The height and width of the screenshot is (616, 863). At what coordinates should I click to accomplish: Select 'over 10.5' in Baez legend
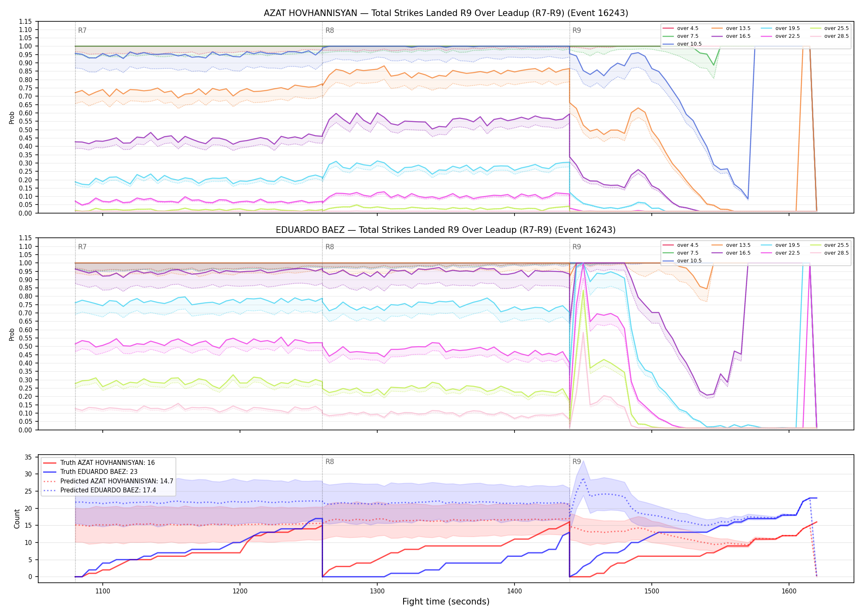682,261
